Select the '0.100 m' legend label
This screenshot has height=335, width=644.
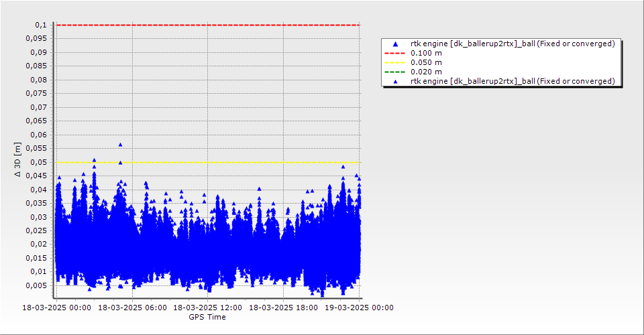426,54
